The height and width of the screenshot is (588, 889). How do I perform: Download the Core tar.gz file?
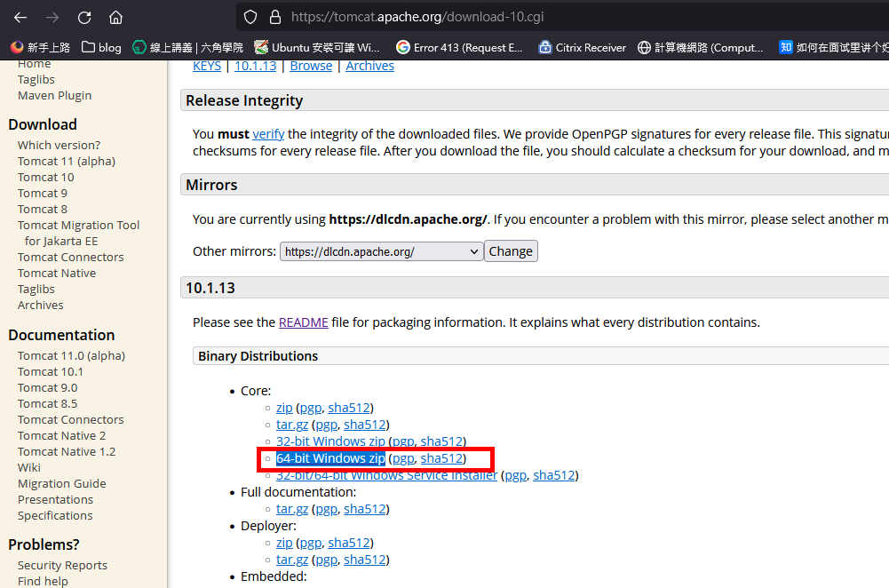click(292, 425)
